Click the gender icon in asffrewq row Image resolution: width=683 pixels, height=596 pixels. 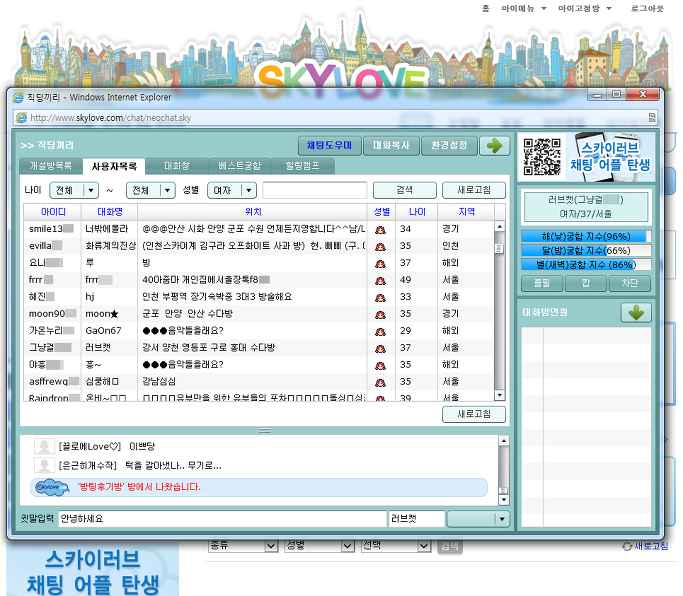tap(381, 382)
